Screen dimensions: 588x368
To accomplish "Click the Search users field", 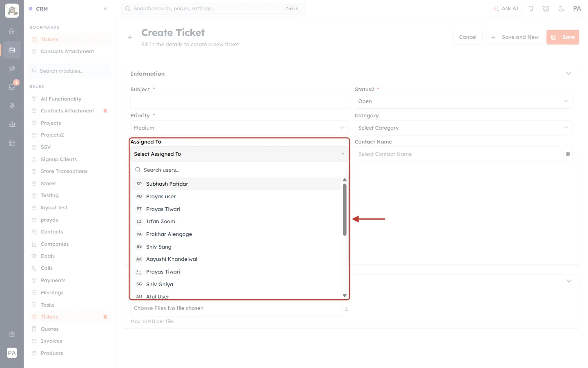I will (x=239, y=170).
